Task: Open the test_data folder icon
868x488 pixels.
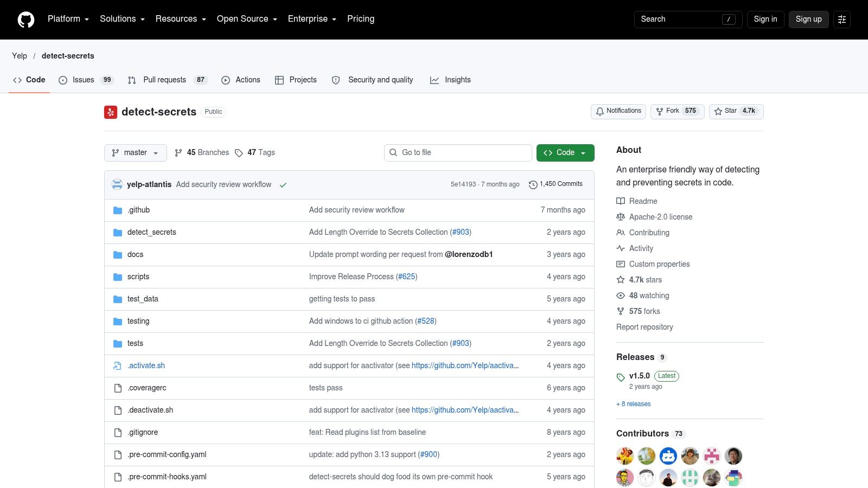Action: tap(118, 299)
